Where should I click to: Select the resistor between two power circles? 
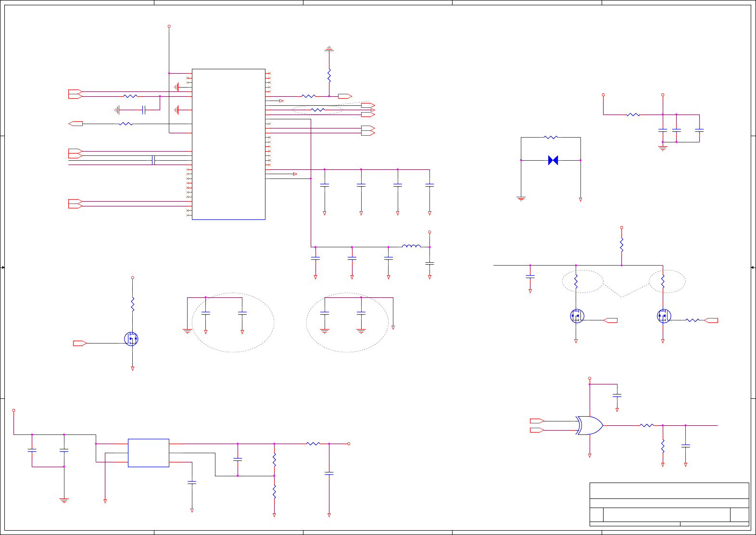click(633, 115)
